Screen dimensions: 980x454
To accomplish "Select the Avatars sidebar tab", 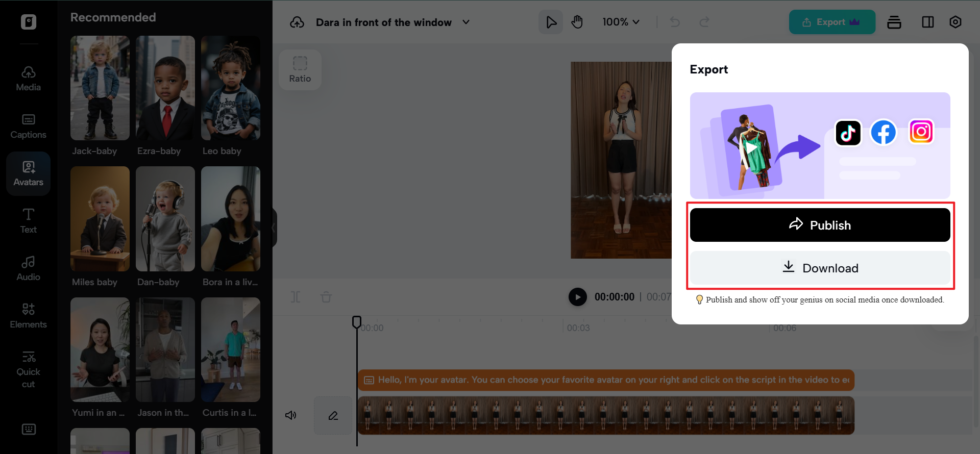I will tap(29, 173).
